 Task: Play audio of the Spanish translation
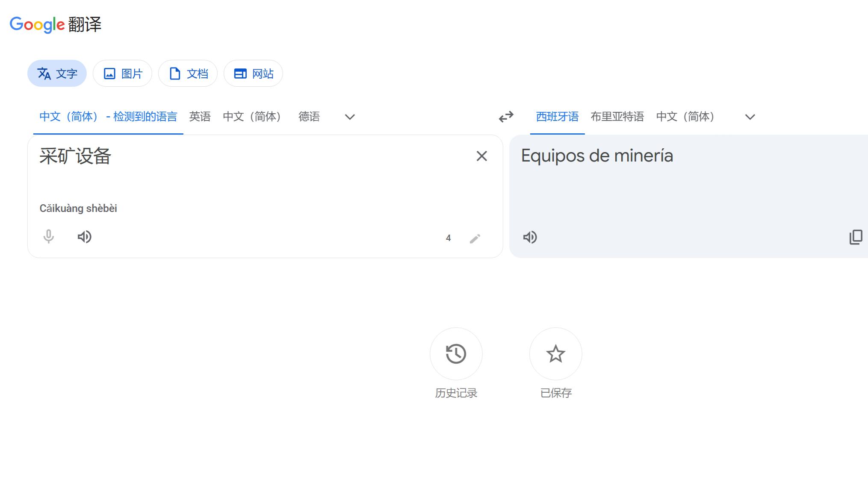click(x=530, y=237)
